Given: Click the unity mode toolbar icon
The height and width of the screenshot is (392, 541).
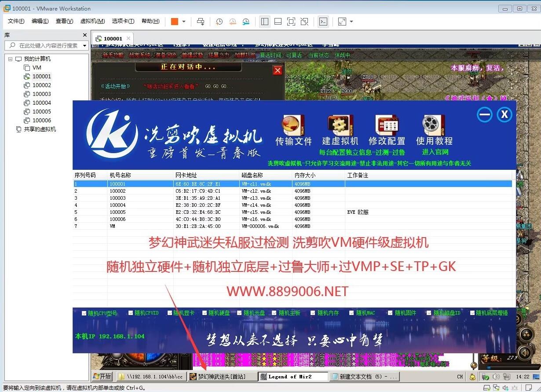Looking at the screenshot, I should tap(304, 21).
